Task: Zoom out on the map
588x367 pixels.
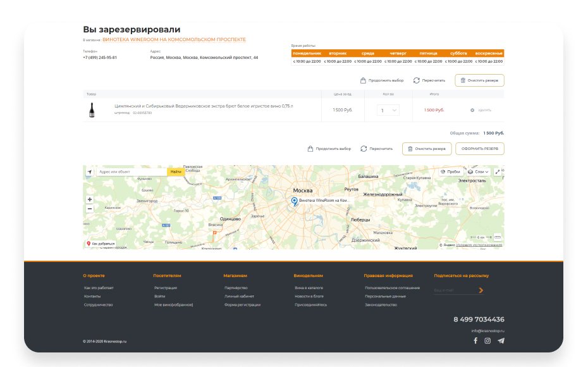Action: tap(90, 209)
